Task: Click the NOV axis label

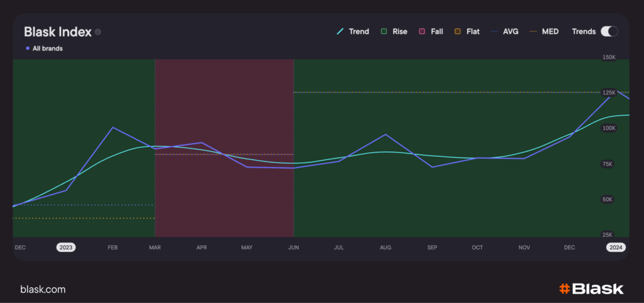Action: pyautogui.click(x=524, y=248)
